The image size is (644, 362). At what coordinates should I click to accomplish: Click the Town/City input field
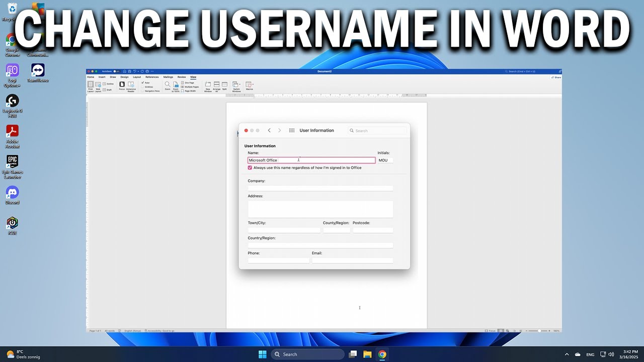click(x=284, y=230)
